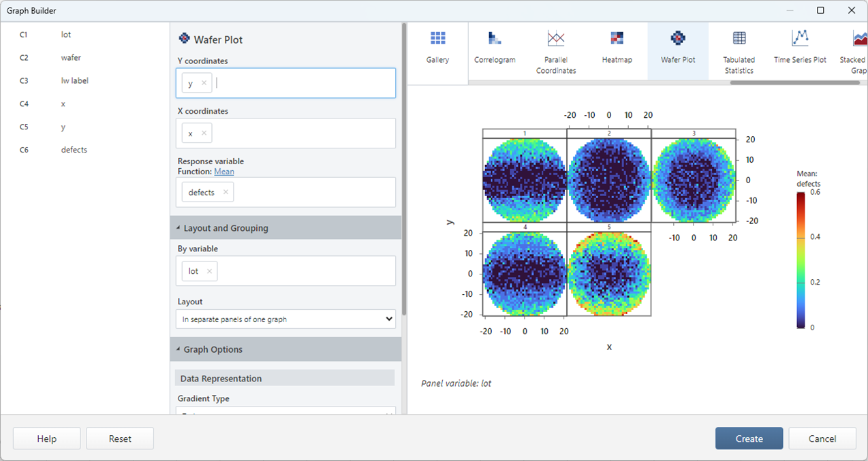Open the Layout dropdown

(285, 319)
